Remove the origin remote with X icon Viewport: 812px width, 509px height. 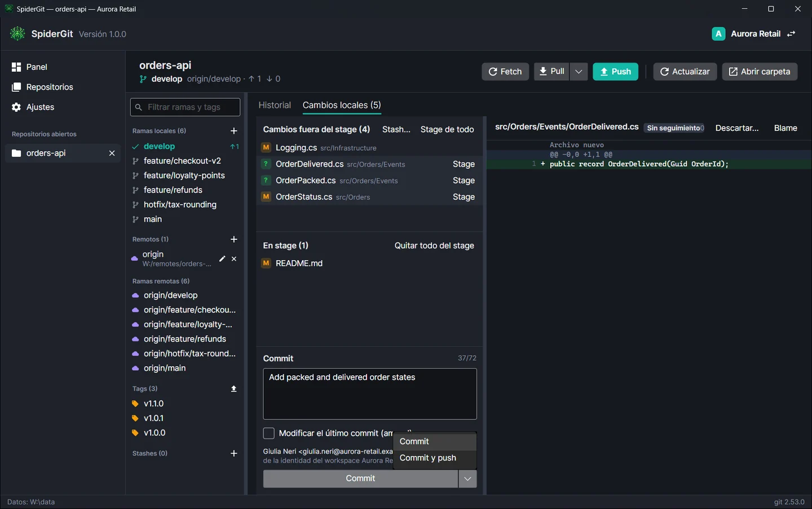(234, 258)
